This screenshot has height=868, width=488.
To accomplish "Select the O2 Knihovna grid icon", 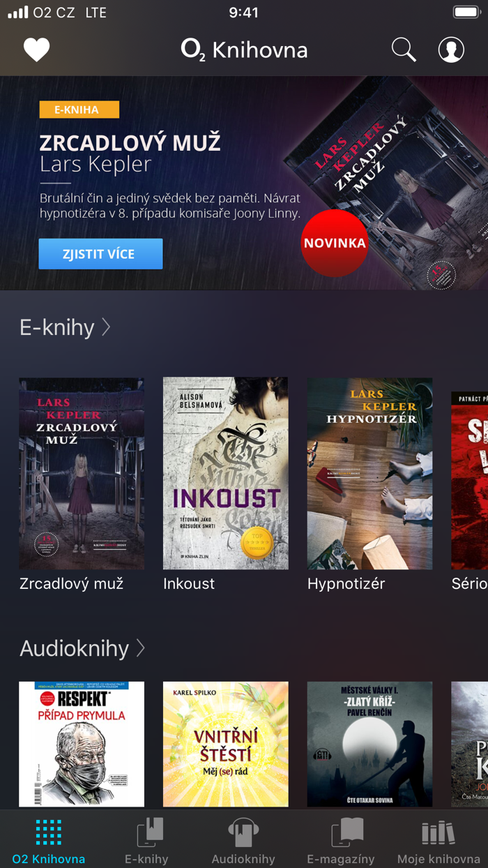I will coord(49,832).
